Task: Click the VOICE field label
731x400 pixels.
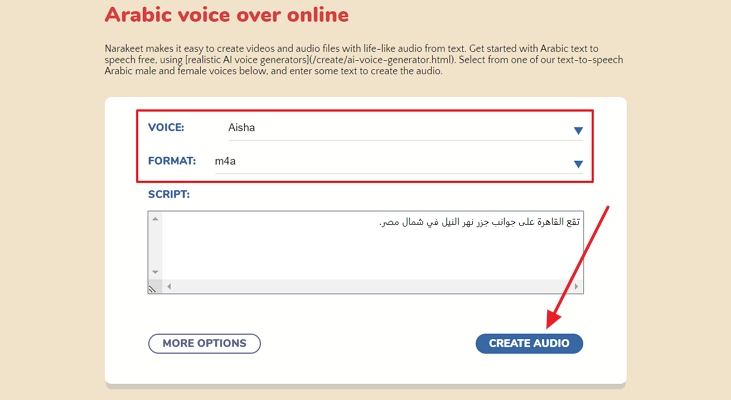Action: coord(166,127)
